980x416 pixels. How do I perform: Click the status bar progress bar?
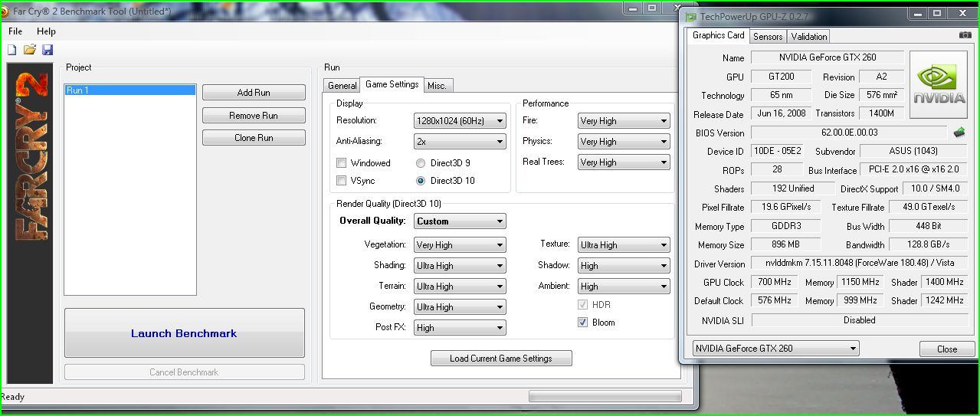pos(605,396)
